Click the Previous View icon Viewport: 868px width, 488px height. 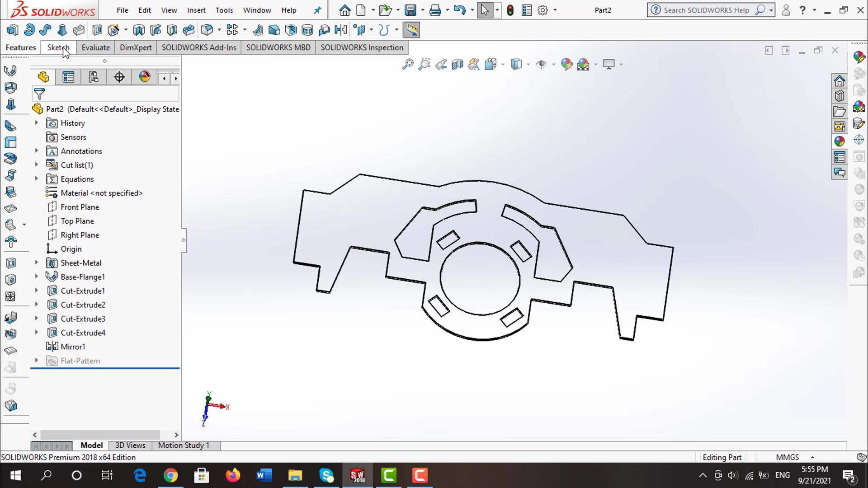click(441, 64)
